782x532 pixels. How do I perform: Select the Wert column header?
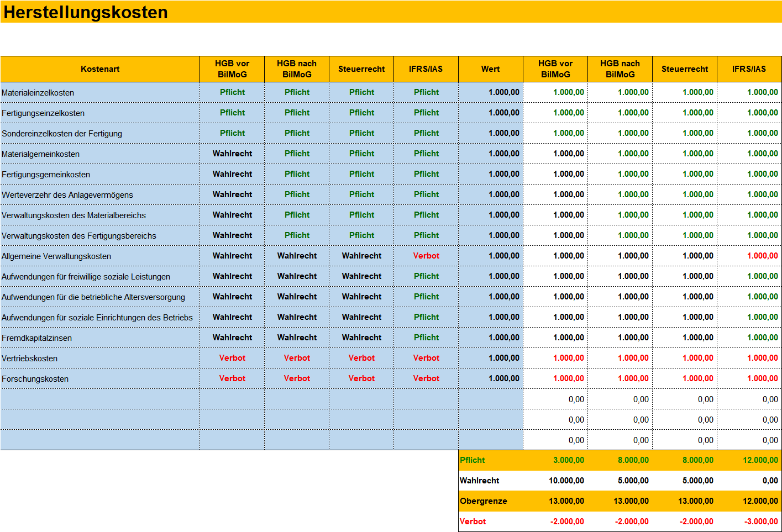490,69
